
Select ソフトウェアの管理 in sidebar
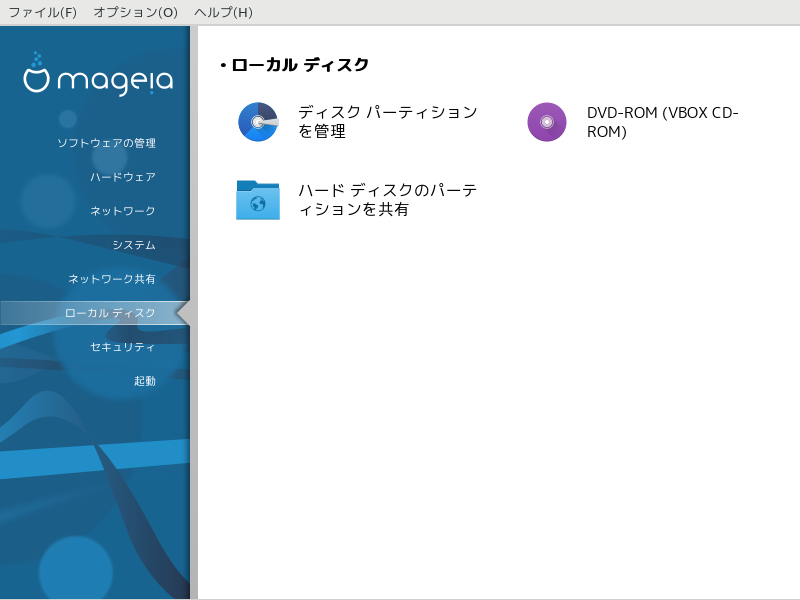coord(106,143)
